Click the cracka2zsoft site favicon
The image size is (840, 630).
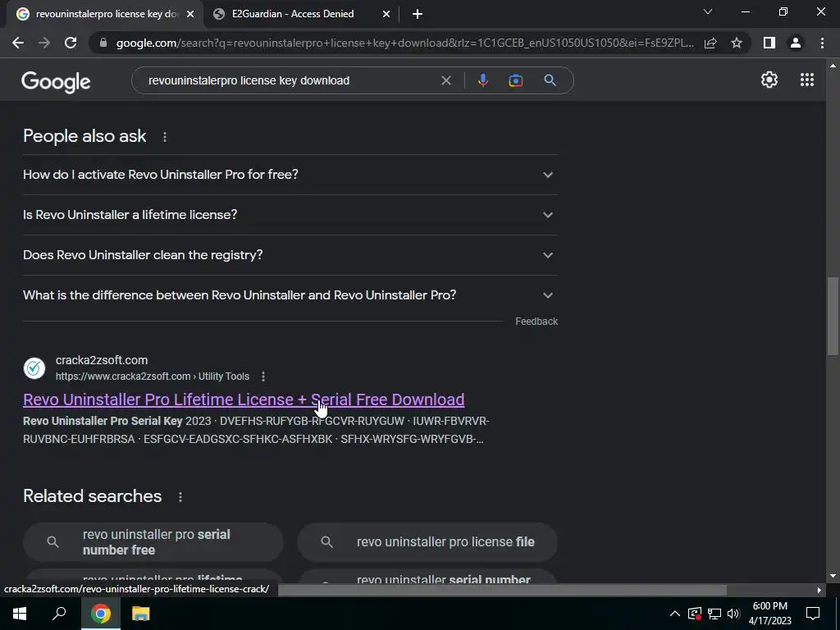[x=34, y=368]
